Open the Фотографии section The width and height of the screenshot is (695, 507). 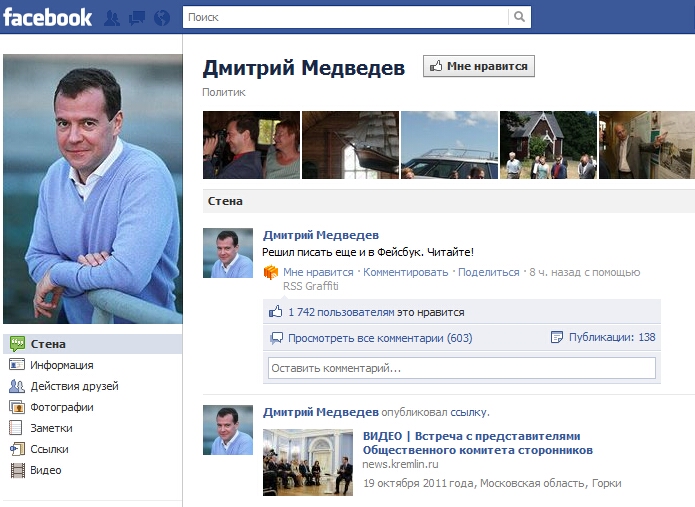tap(62, 407)
